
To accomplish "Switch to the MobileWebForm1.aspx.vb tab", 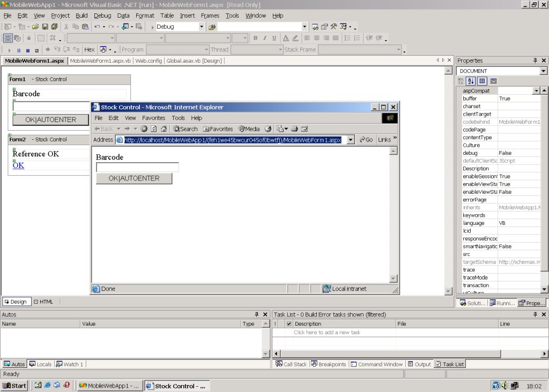I will pyautogui.click(x=100, y=61).
